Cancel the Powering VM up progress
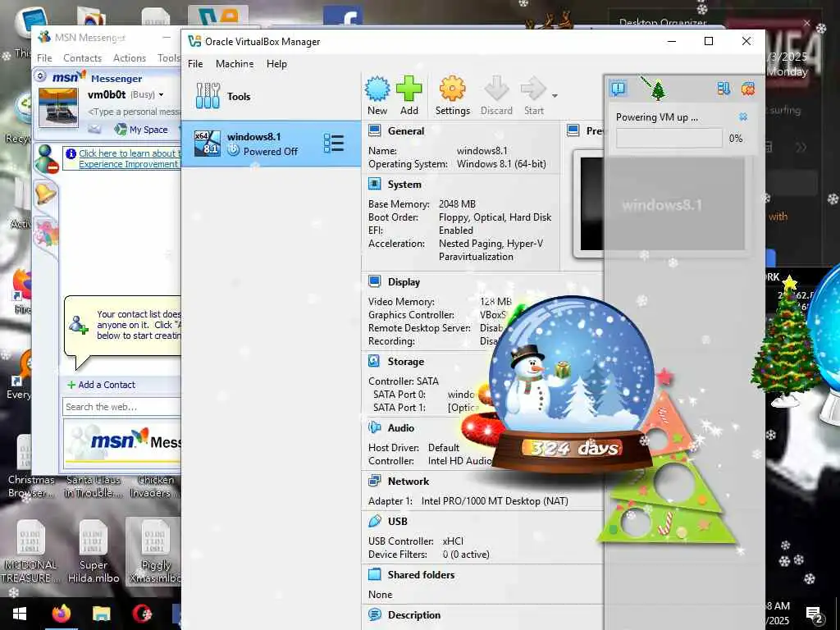 point(743,116)
